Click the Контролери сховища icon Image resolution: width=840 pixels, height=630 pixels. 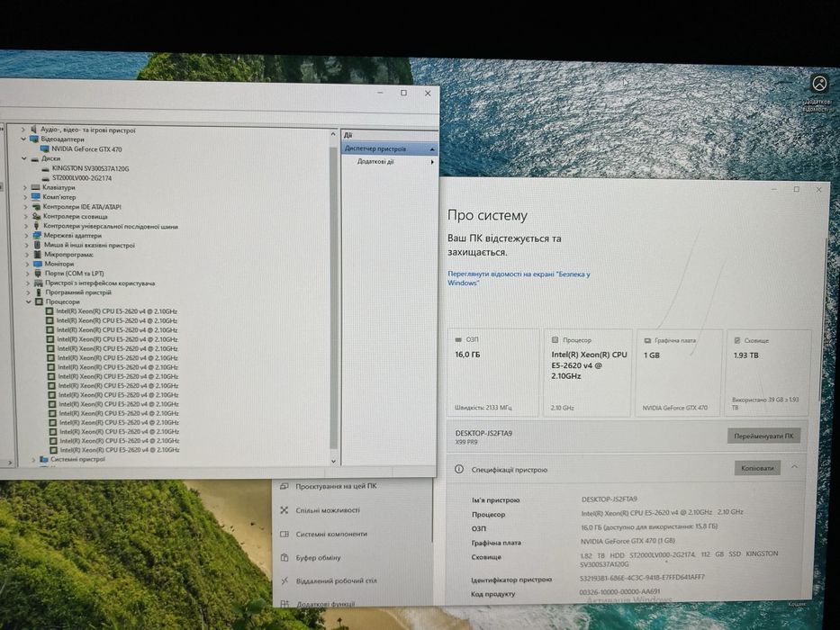[36, 216]
